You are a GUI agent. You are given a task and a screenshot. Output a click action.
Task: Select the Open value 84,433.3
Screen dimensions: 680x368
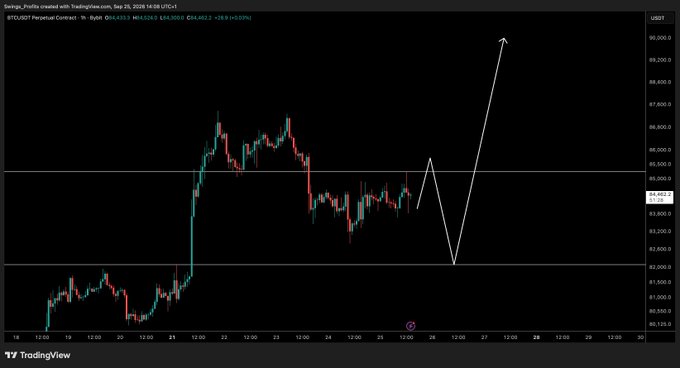(118, 18)
